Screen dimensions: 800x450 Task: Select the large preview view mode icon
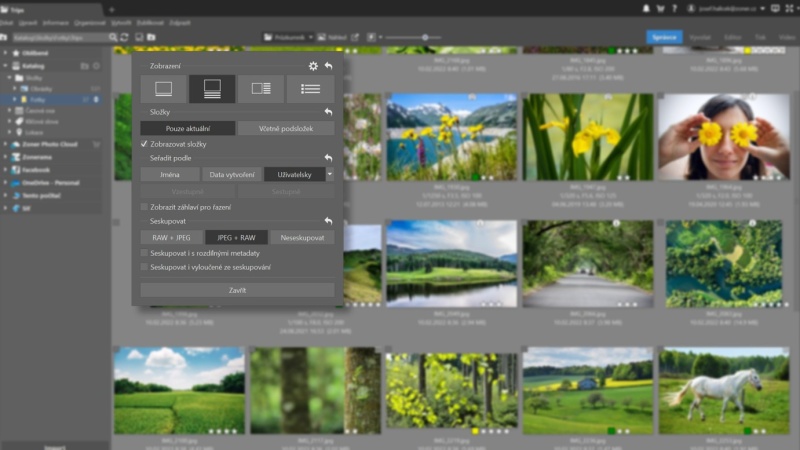tap(163, 89)
